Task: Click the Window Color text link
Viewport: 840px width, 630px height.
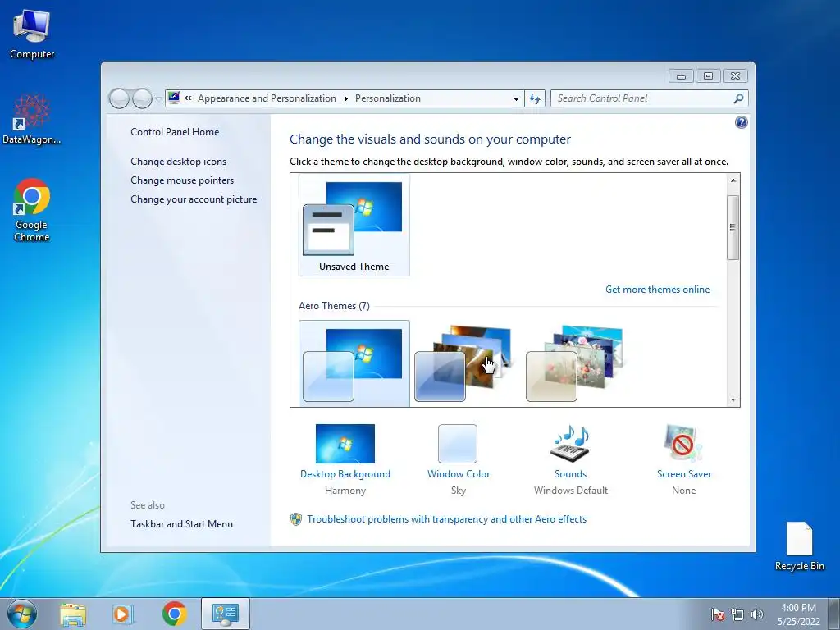Action: tap(459, 474)
